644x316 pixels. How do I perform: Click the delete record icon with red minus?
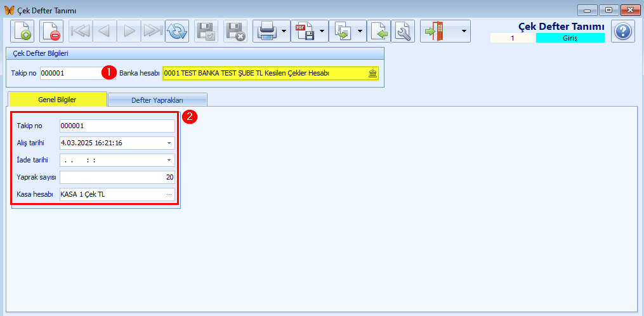click(x=51, y=31)
